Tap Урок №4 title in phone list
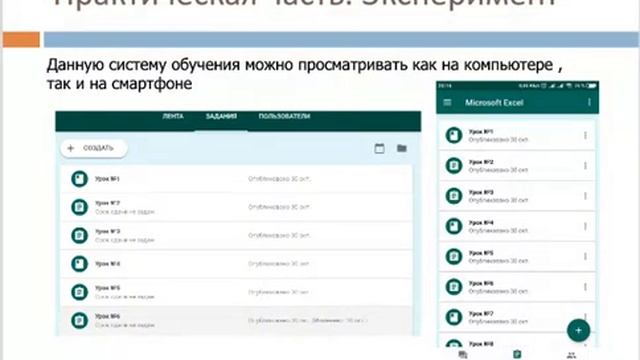Image resolution: width=640 pixels, height=360 pixels. (481, 223)
